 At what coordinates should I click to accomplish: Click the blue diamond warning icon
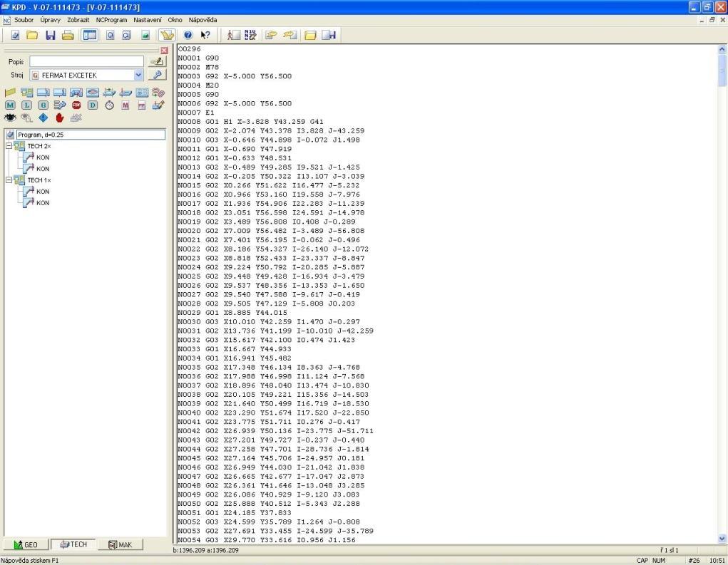pyautogui.click(x=43, y=118)
